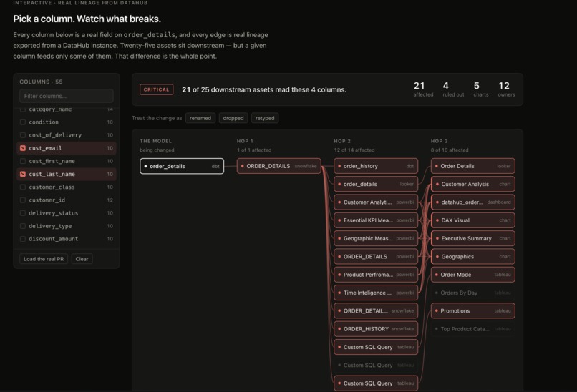
Task: Click the 'COLUMNS · 55' heading
Action: [x=41, y=82]
